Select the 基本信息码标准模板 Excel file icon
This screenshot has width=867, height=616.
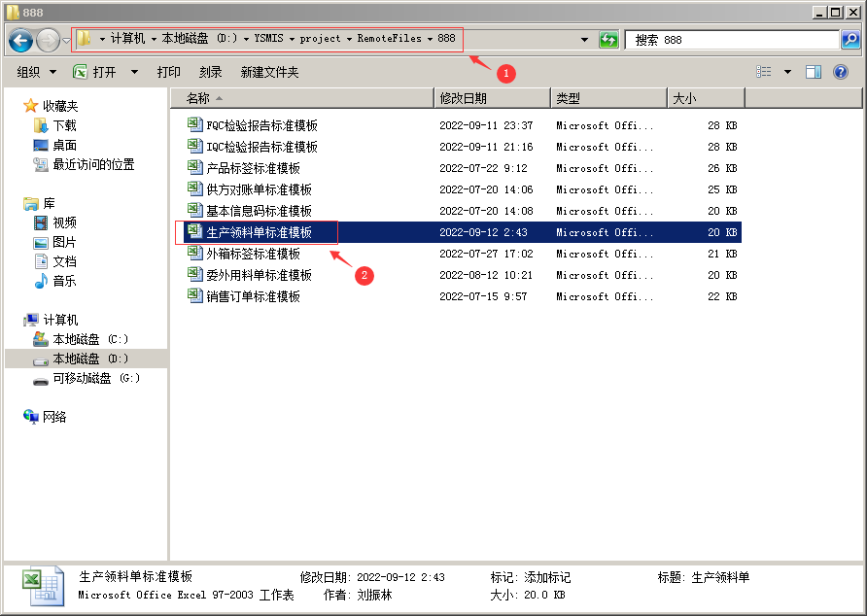click(194, 210)
